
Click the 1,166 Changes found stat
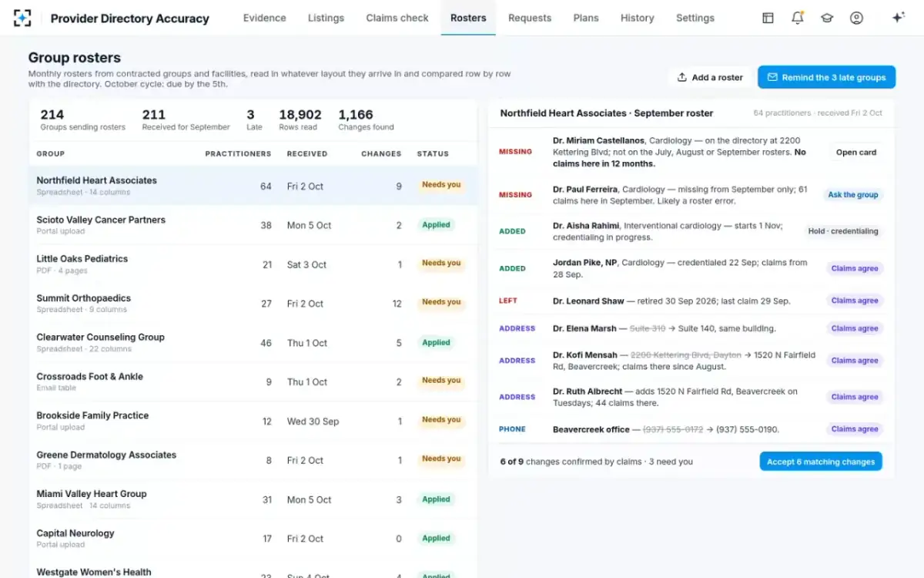[366, 119]
